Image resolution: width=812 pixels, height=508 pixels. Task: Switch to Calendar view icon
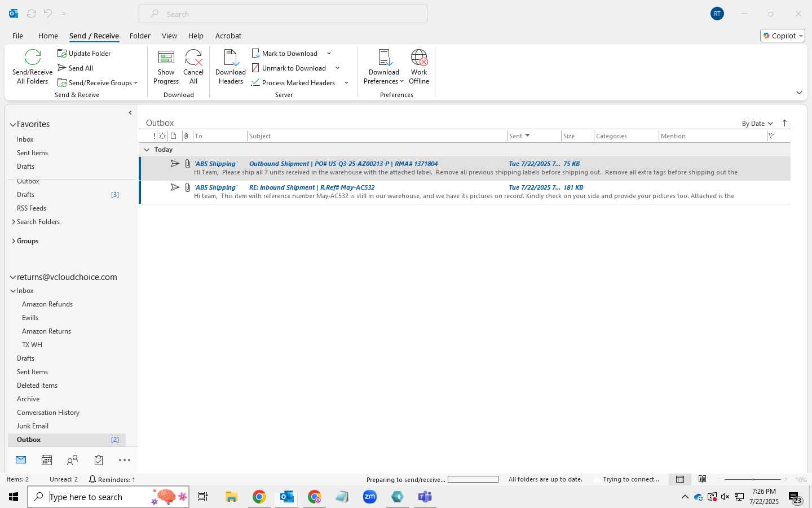[x=47, y=460]
